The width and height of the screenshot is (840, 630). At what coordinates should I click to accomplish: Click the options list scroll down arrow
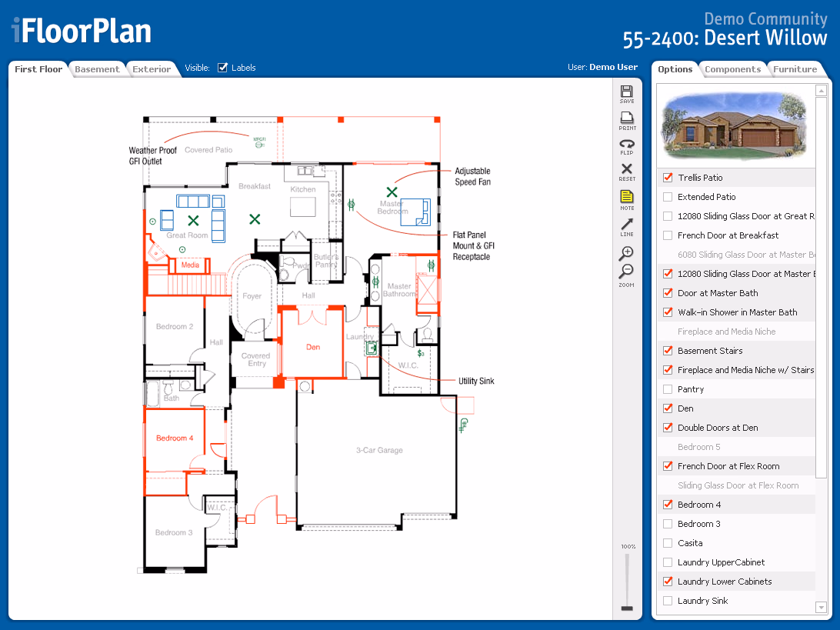(821, 607)
